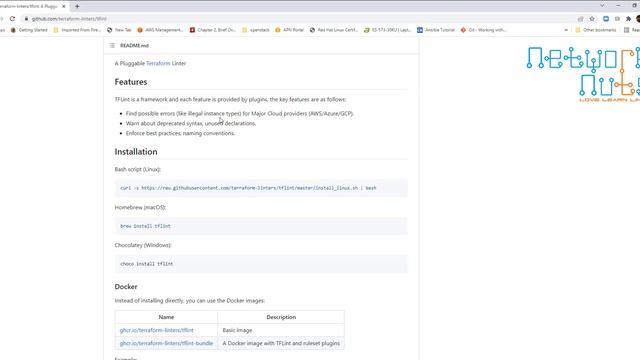
Task: Click the 'Find possible errors' bullet
Action: tap(240, 113)
